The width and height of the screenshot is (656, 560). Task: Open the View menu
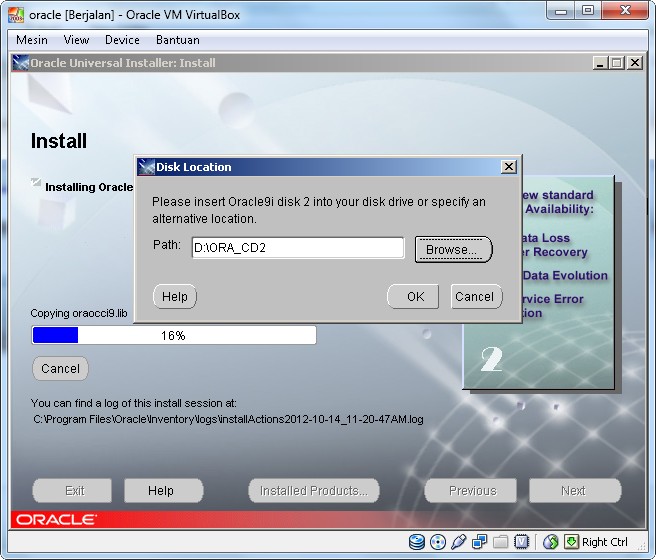[76, 40]
